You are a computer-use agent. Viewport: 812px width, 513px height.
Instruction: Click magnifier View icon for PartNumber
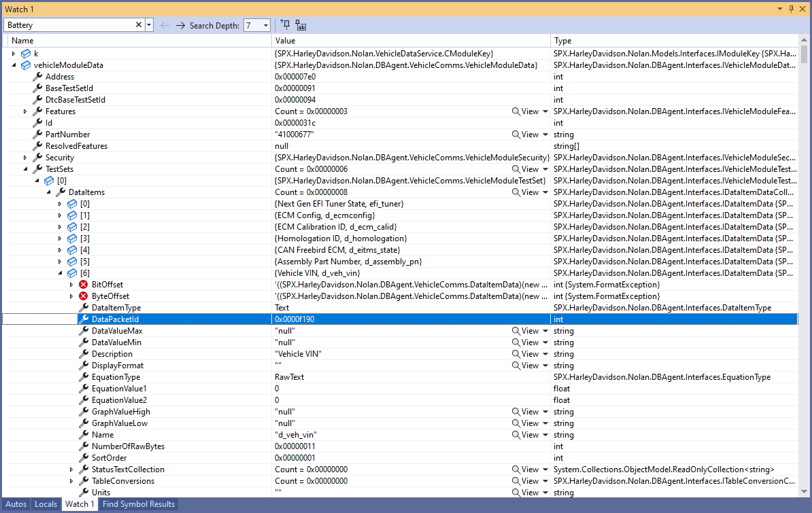(516, 135)
